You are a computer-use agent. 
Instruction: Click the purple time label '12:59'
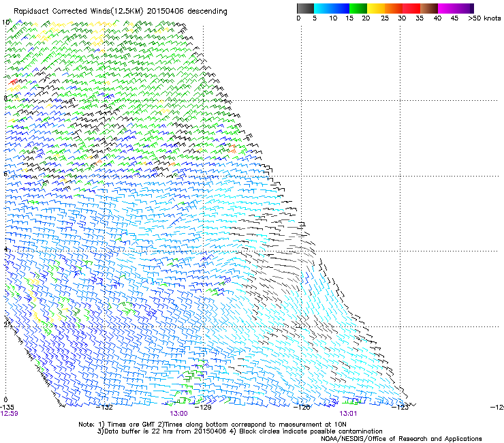coord(10,414)
